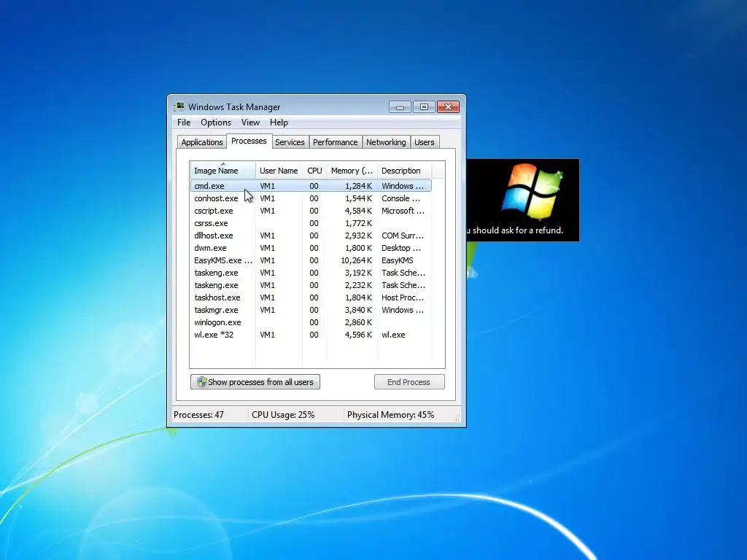Sort by the CPU column header
The width and height of the screenshot is (747, 560).
314,171
